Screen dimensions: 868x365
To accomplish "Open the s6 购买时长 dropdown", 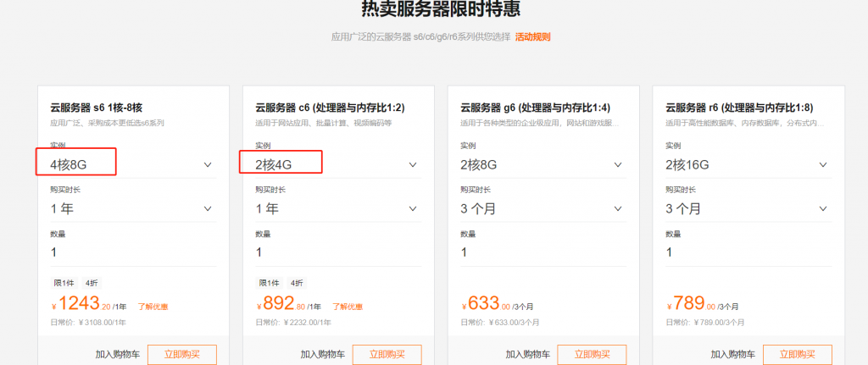I will coord(131,208).
